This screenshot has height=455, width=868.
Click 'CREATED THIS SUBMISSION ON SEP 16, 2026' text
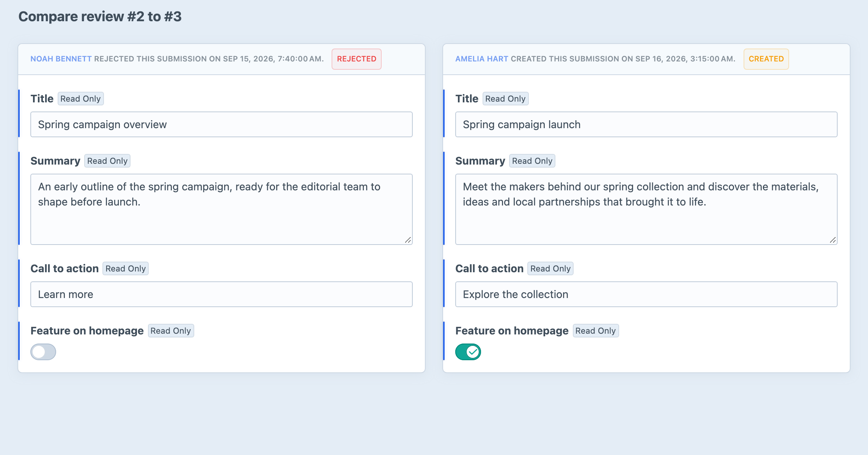tap(599, 59)
